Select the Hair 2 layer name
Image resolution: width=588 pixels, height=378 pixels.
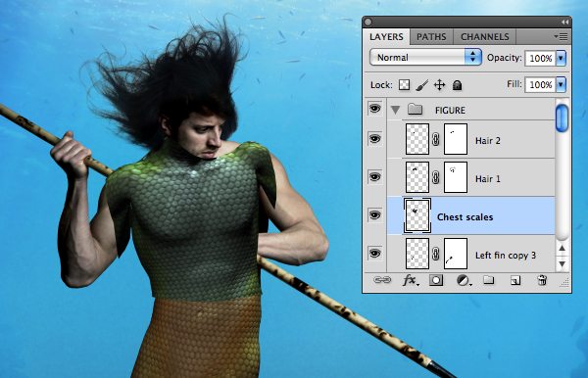tap(487, 141)
